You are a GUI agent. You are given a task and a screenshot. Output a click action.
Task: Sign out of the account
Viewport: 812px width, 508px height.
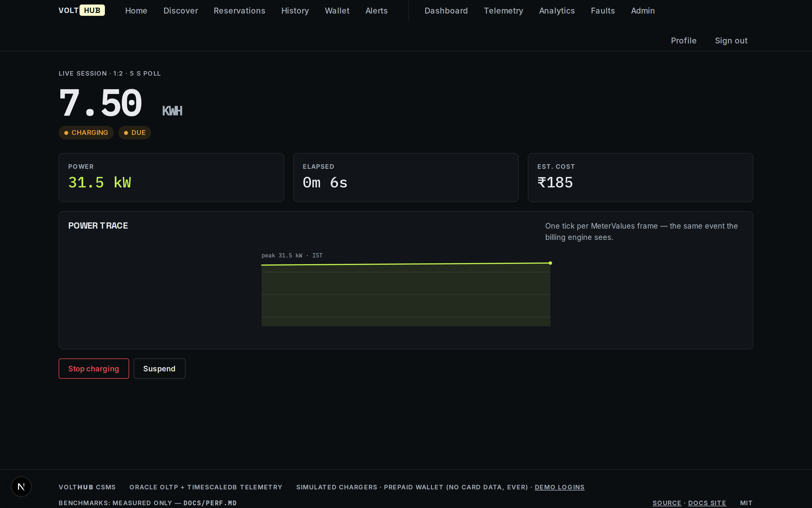[731, 41]
